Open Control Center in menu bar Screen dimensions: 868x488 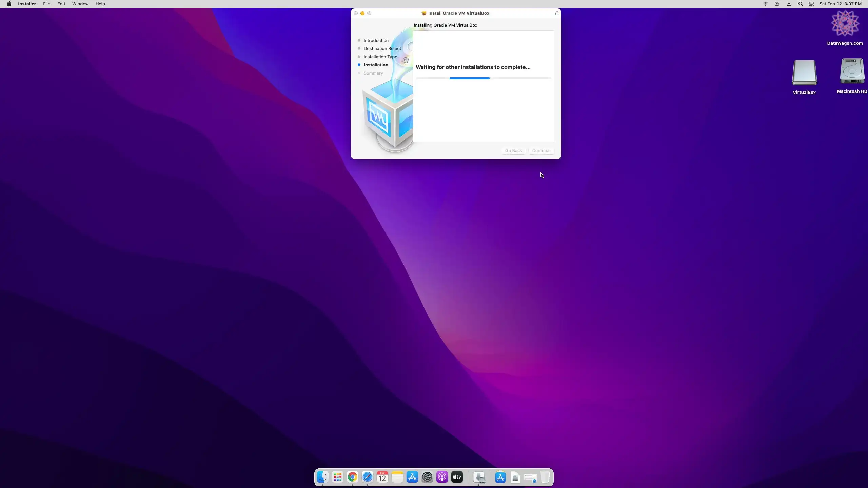click(x=811, y=4)
